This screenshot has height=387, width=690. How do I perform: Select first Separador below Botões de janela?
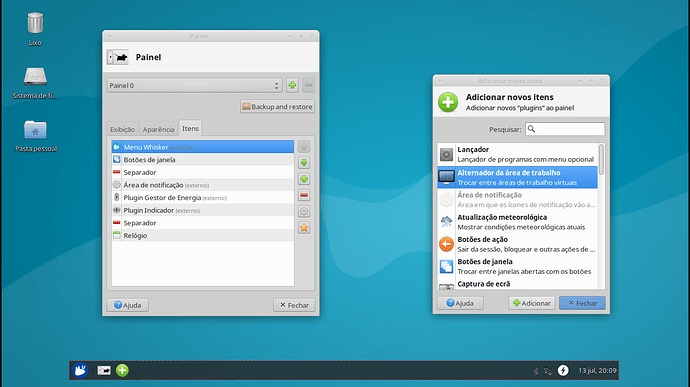click(x=203, y=172)
